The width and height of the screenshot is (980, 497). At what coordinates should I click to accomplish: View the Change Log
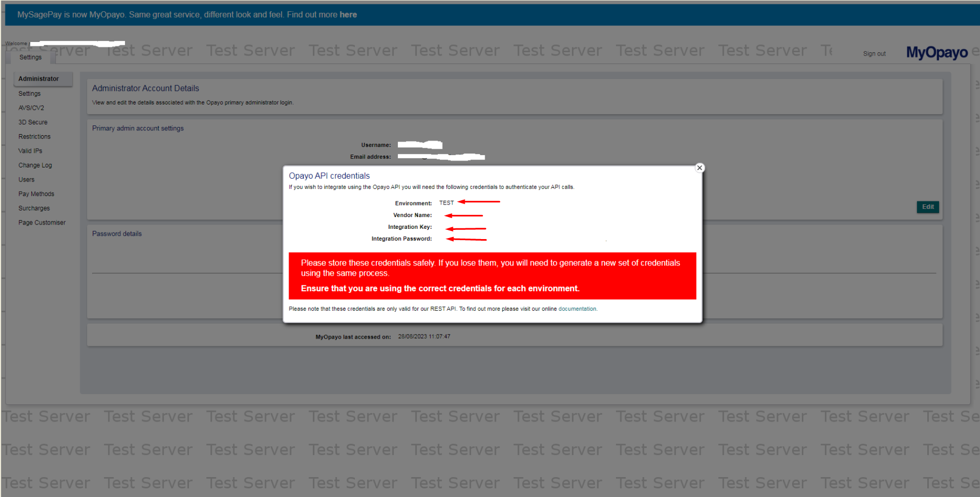click(x=35, y=165)
